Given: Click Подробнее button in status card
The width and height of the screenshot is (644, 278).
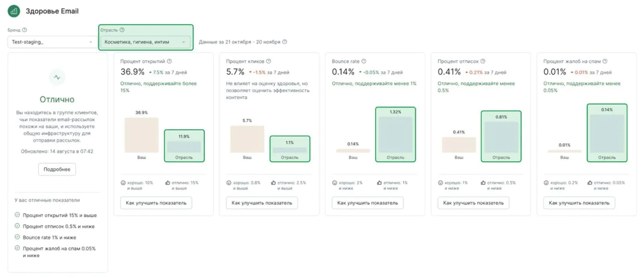Looking at the screenshot, I should tap(57, 169).
